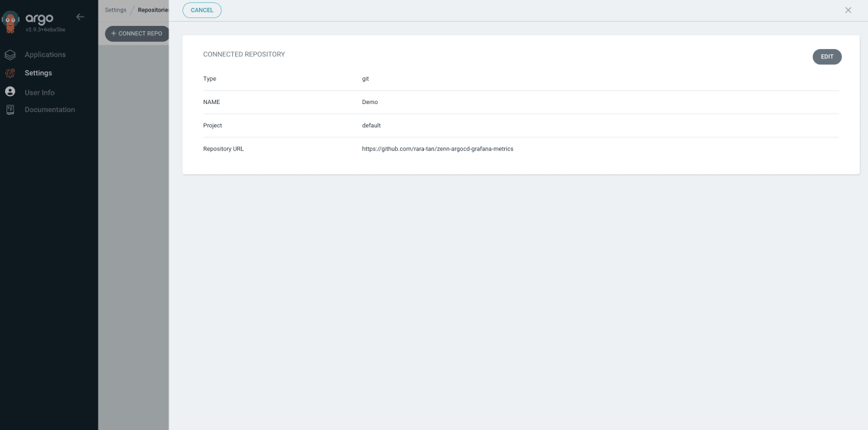Close the panel with the X icon

[848, 10]
